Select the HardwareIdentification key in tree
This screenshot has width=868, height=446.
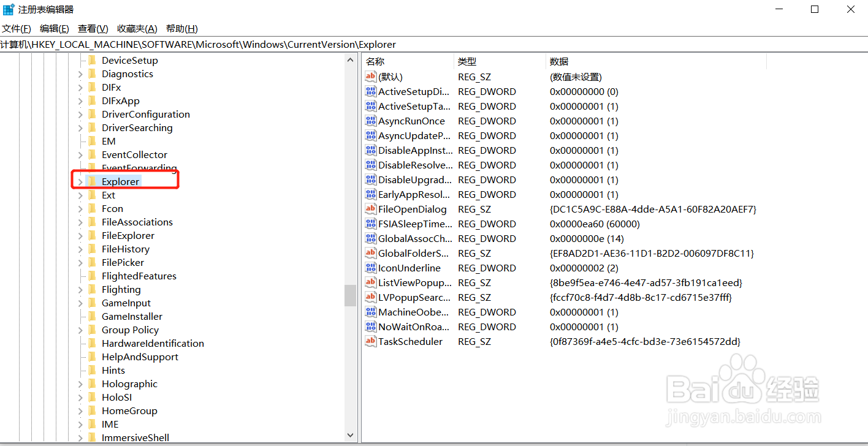tap(153, 343)
